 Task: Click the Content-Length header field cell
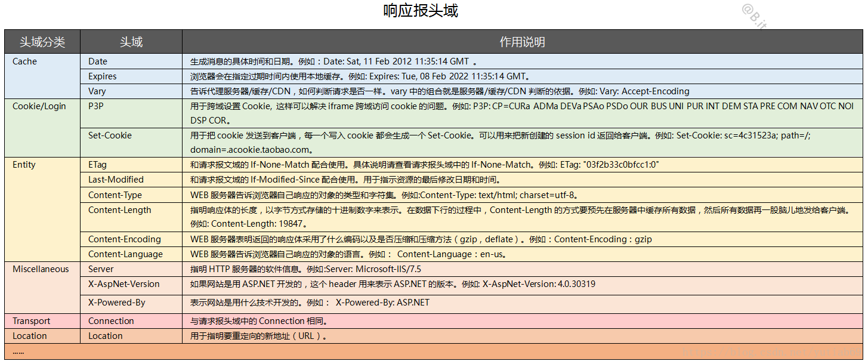tap(131, 217)
